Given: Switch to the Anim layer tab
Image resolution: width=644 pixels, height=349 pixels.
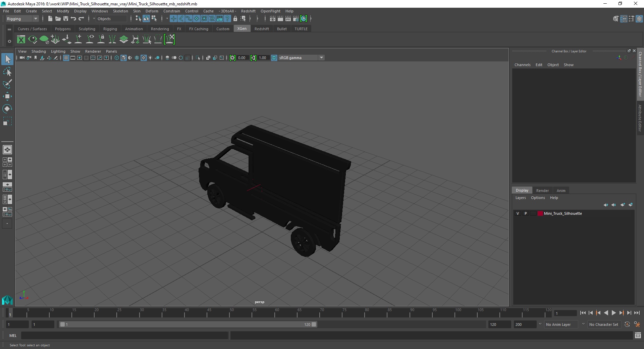Looking at the screenshot, I should 561,190.
